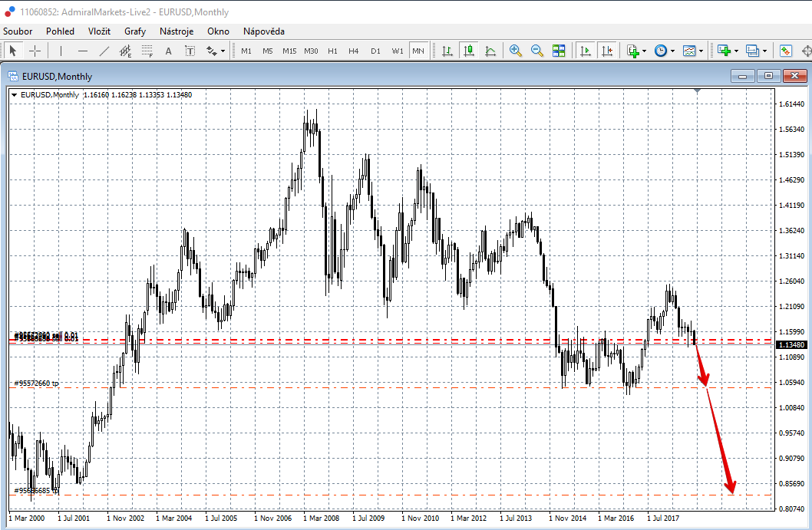Switch chart to Candlesticks mode
The width and height of the screenshot is (812, 530).
[x=469, y=51]
